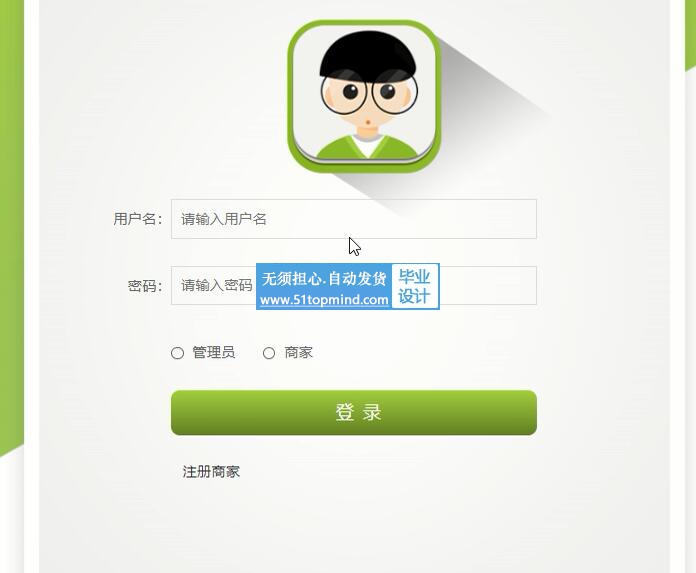
Task: Click the avatar's black hair
Action: (x=368, y=53)
